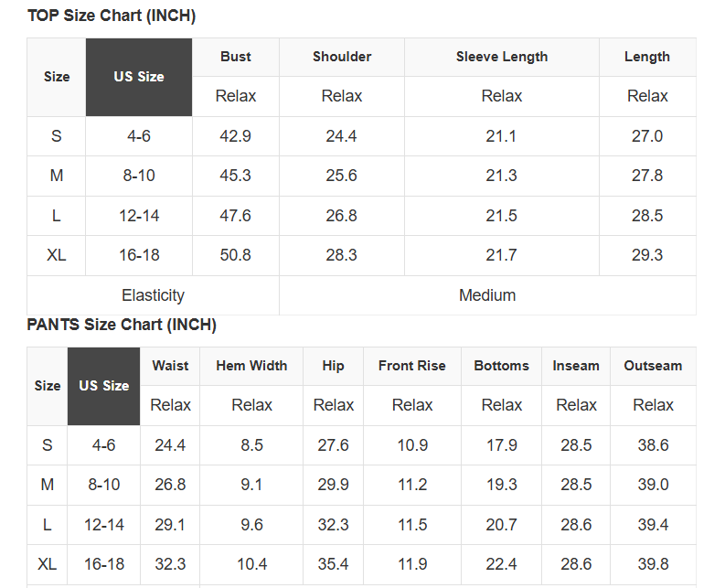
Task: Click the Bottoms value 20.7 cell
Action: click(x=502, y=525)
